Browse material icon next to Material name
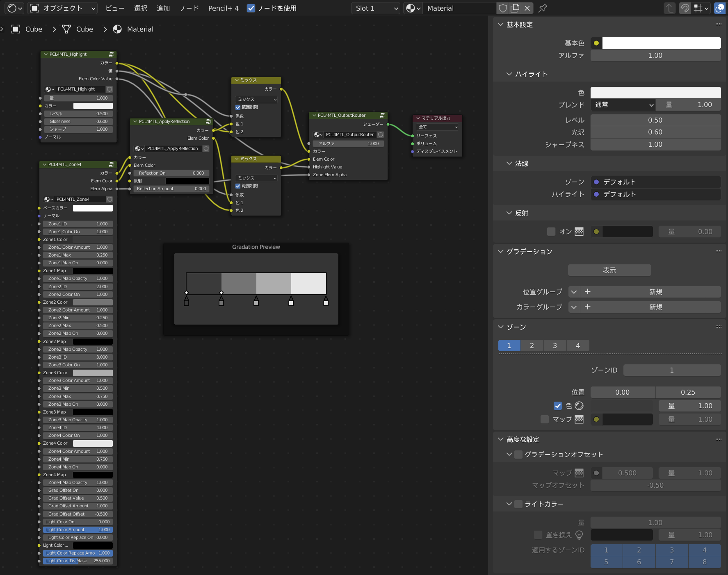The width and height of the screenshot is (728, 575). point(413,8)
